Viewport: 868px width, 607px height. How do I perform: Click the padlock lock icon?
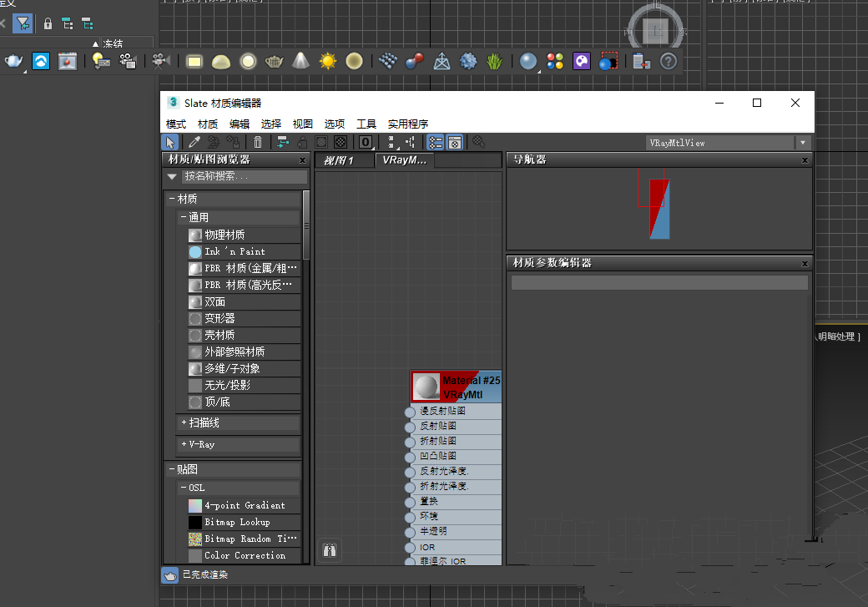point(48,23)
